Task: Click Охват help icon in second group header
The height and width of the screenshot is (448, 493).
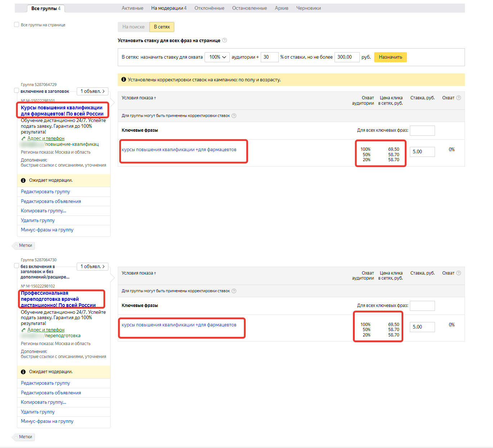Action: point(458,273)
